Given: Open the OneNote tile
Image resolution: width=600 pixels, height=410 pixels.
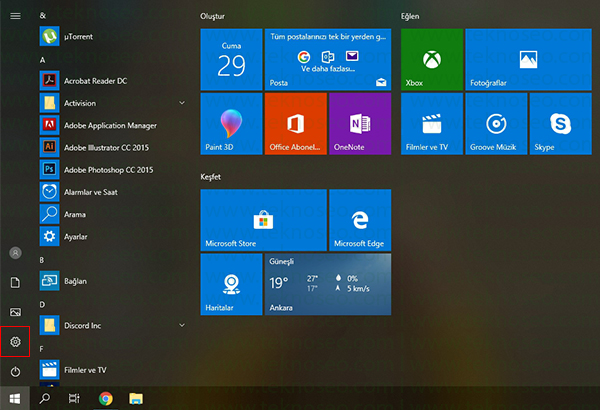Looking at the screenshot, I should [360, 124].
